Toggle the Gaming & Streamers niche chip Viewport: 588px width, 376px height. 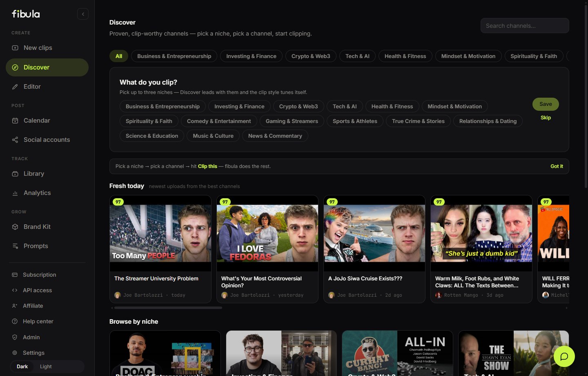click(x=292, y=121)
